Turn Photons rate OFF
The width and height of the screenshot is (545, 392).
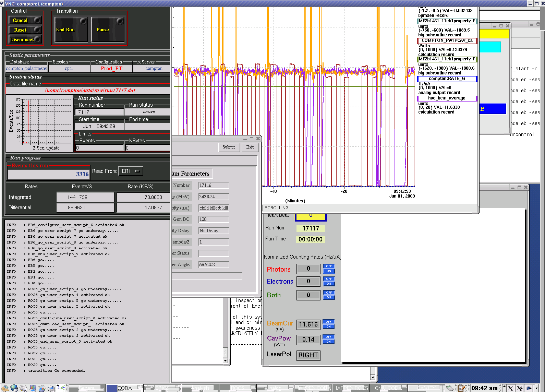(329, 266)
